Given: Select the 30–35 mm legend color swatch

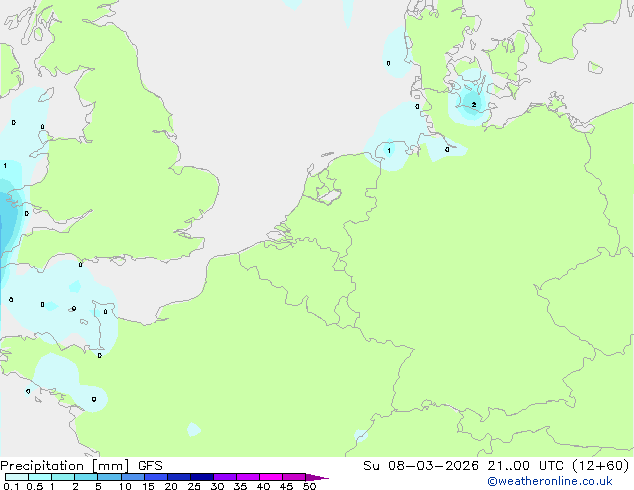Looking at the screenshot, I should pyautogui.click(x=225, y=477).
